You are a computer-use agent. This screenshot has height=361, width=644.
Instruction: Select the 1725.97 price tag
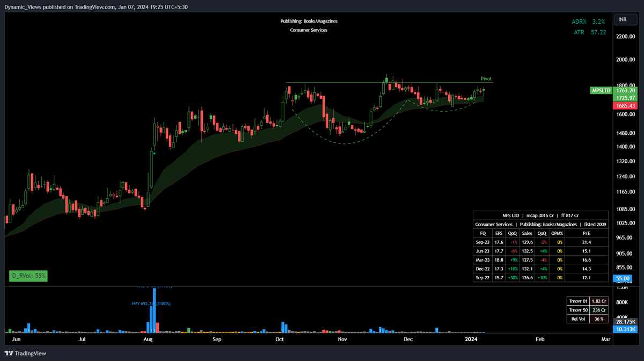click(626, 98)
